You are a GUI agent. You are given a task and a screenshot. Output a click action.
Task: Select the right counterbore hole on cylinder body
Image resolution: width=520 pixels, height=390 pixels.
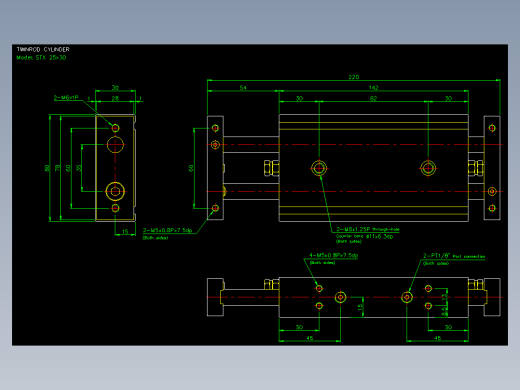pos(428,168)
